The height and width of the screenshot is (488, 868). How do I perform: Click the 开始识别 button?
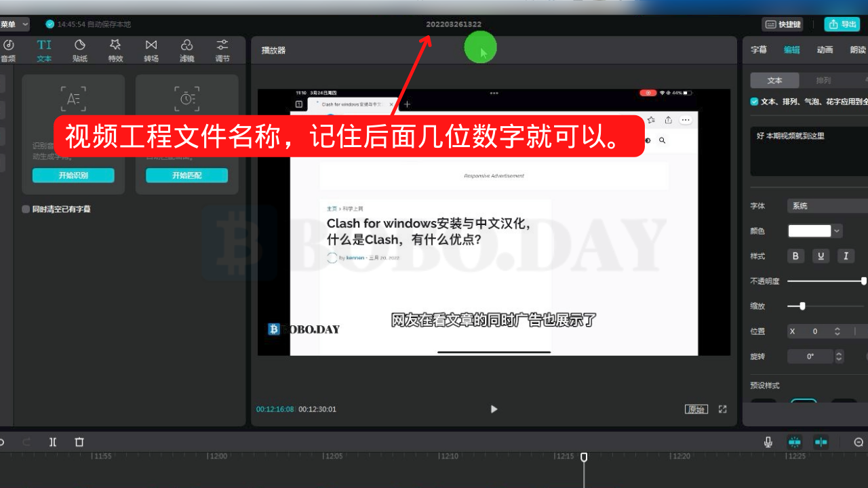pyautogui.click(x=73, y=176)
